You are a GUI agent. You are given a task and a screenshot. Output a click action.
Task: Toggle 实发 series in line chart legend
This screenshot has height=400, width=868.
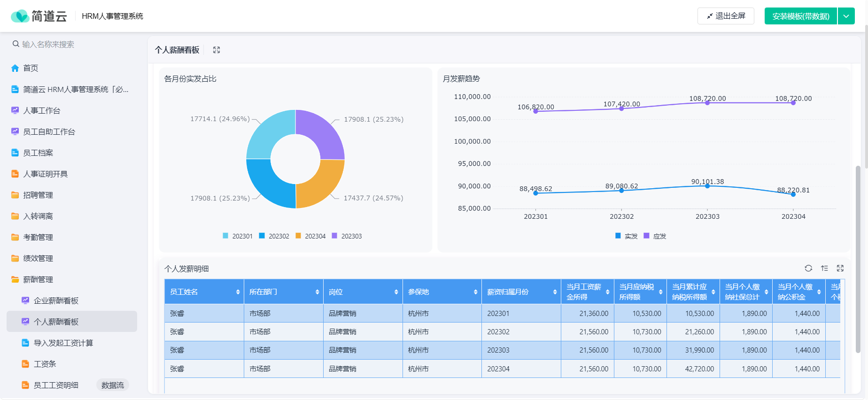click(x=627, y=236)
